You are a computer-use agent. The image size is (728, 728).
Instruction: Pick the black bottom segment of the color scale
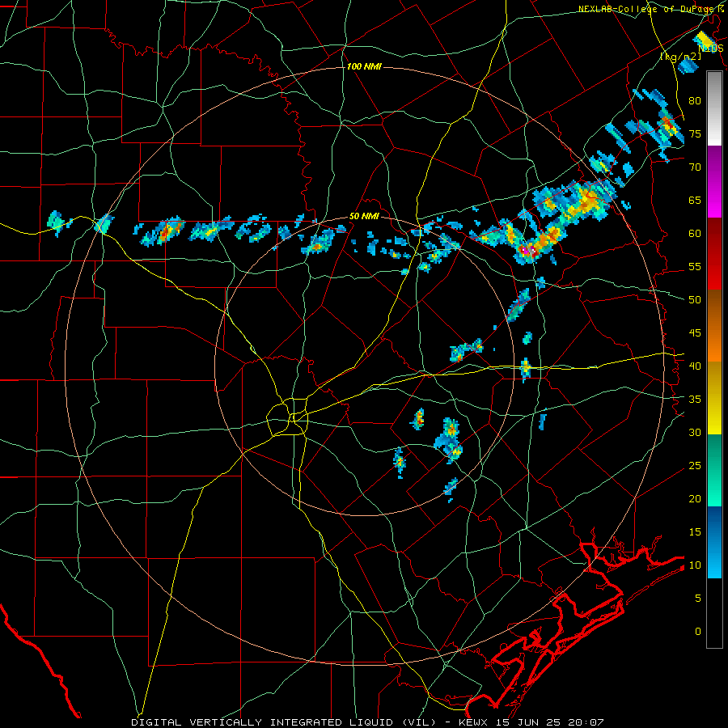pos(714,613)
